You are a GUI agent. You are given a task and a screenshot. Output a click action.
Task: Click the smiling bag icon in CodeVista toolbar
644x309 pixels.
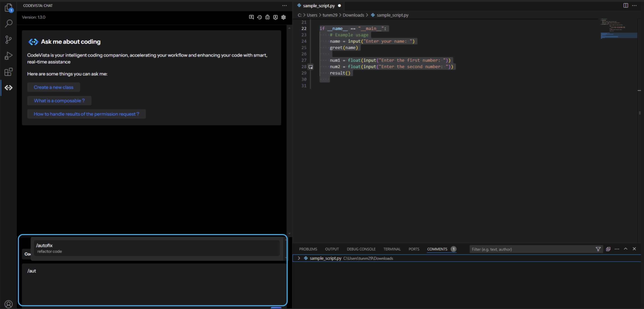point(267,17)
